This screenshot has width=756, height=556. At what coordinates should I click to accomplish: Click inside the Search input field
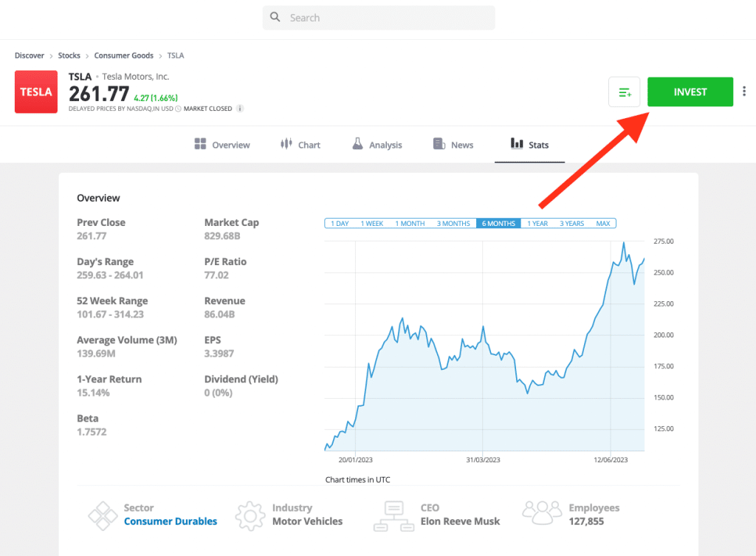(x=377, y=17)
